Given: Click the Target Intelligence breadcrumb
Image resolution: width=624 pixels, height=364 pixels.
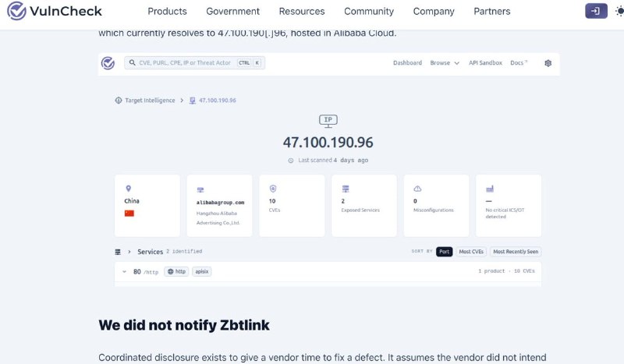Looking at the screenshot, I should pos(150,101).
